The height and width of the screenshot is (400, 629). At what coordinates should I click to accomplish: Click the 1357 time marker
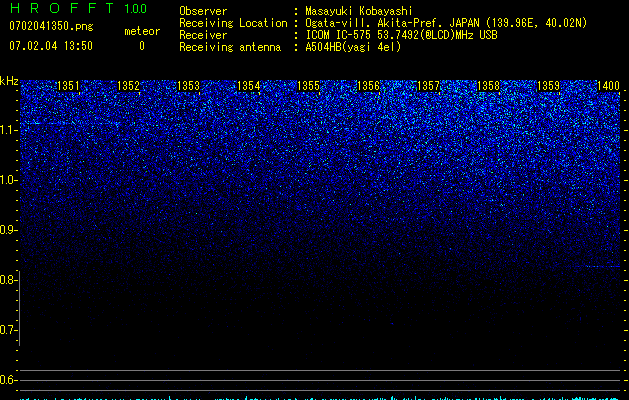click(x=428, y=86)
